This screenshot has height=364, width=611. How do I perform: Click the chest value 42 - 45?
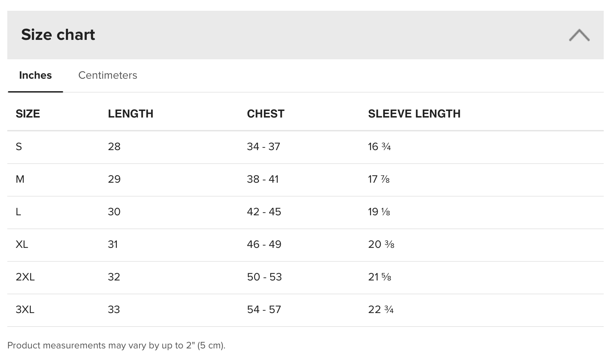point(264,212)
